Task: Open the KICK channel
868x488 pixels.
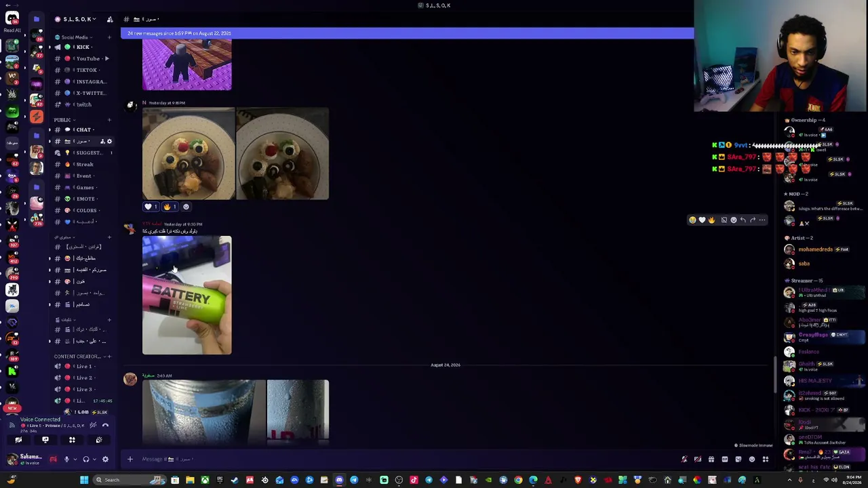Action: 83,47
